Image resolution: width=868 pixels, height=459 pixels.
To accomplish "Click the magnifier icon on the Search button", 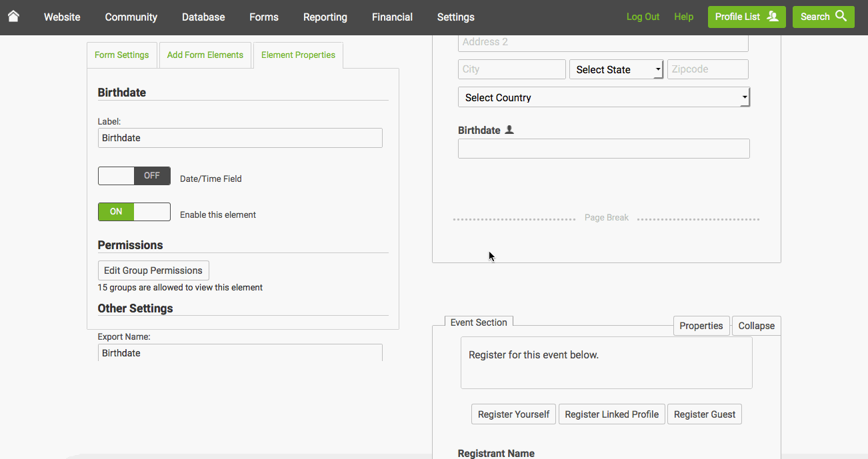I will [x=839, y=16].
